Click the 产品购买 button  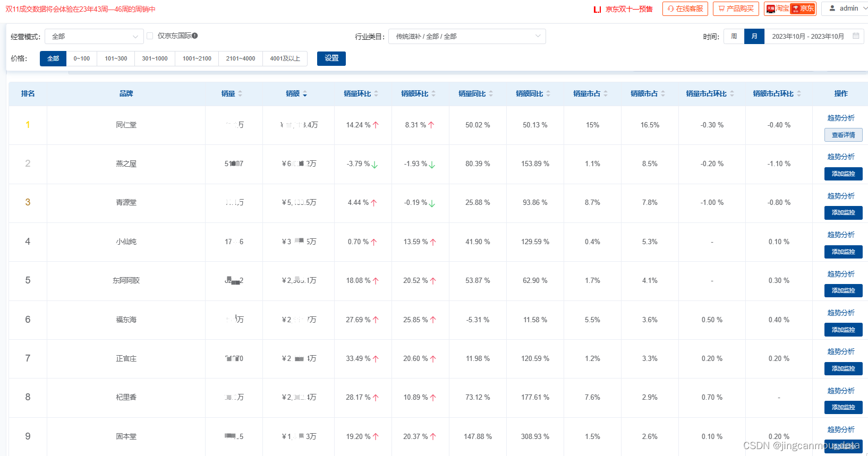736,8
